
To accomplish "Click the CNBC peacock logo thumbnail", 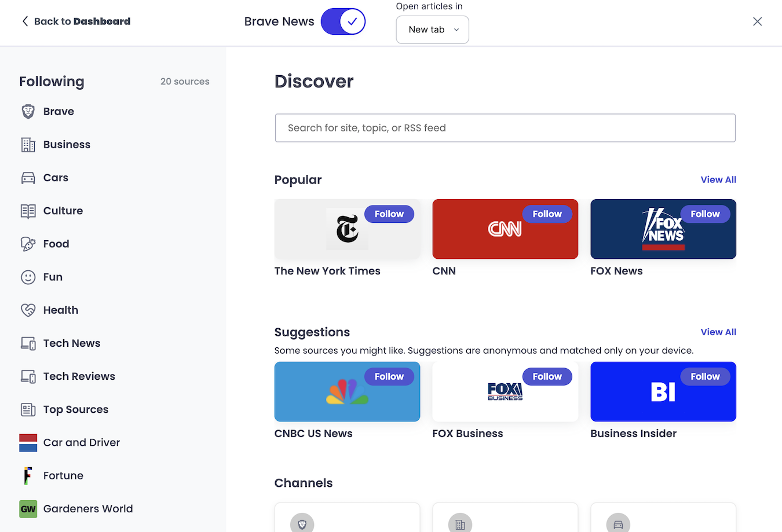I will 347,392.
